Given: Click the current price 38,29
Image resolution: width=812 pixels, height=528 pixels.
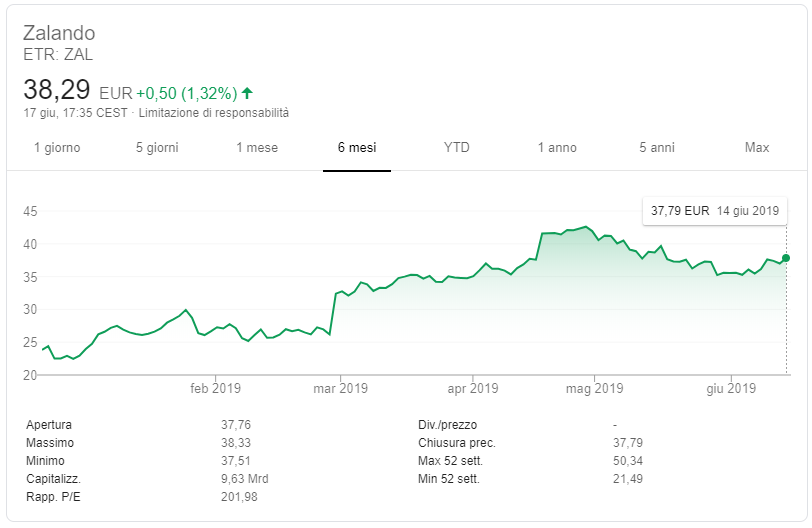Looking at the screenshot, I should pyautogui.click(x=57, y=90).
